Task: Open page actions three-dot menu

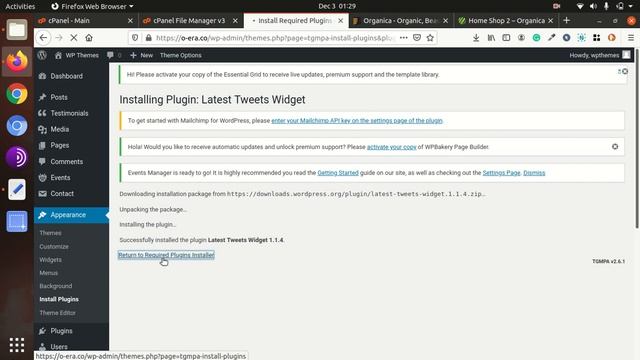Action: click(403, 38)
